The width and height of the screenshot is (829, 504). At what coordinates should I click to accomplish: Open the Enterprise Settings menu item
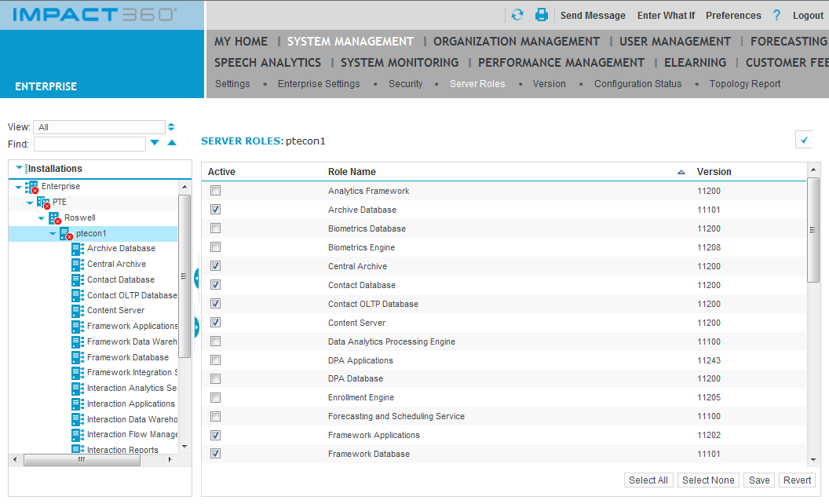[x=319, y=84]
